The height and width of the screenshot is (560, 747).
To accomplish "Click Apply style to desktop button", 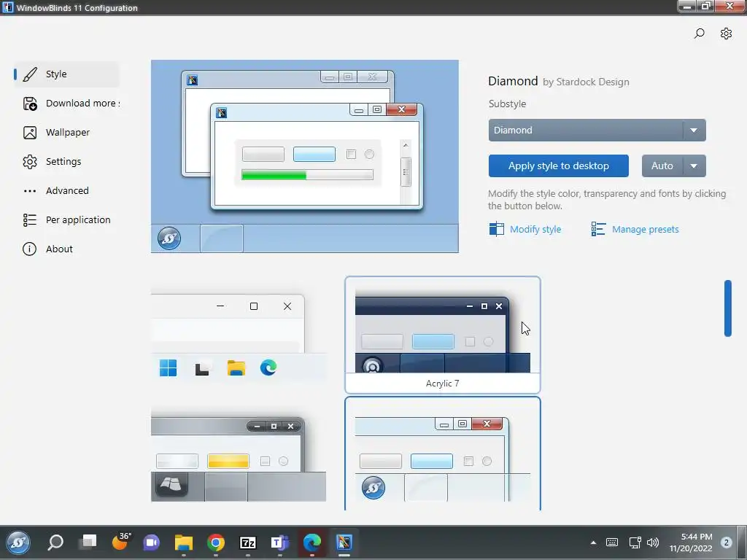I will [558, 166].
